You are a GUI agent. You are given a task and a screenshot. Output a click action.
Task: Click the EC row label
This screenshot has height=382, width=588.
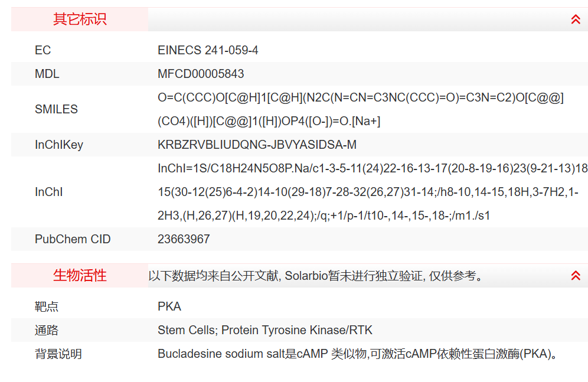[x=43, y=50]
